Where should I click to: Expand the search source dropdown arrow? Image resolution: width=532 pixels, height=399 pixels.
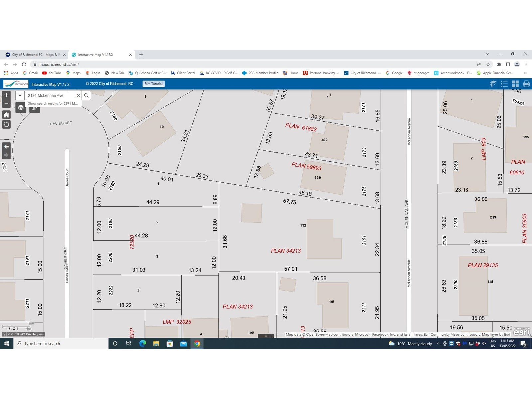pyautogui.click(x=20, y=96)
